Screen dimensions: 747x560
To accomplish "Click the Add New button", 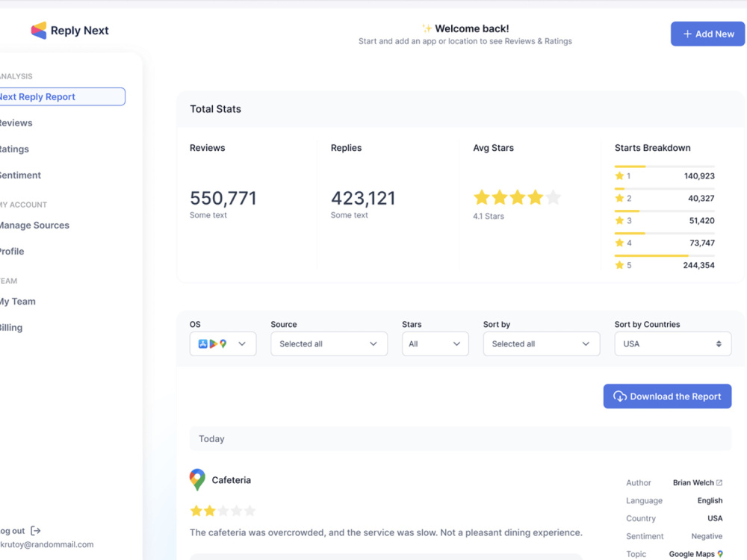I will [707, 34].
